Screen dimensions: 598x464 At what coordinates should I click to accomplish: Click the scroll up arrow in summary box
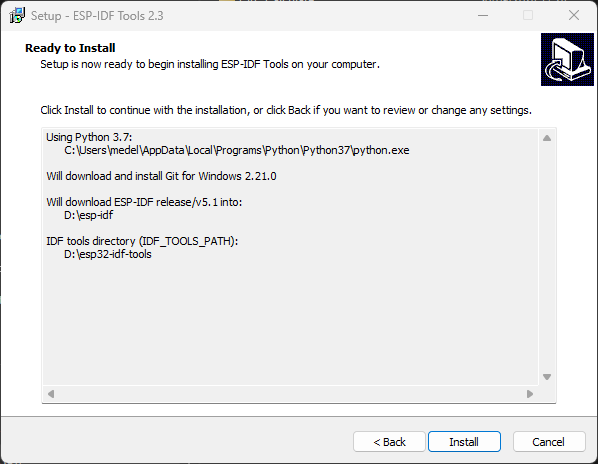click(x=547, y=138)
